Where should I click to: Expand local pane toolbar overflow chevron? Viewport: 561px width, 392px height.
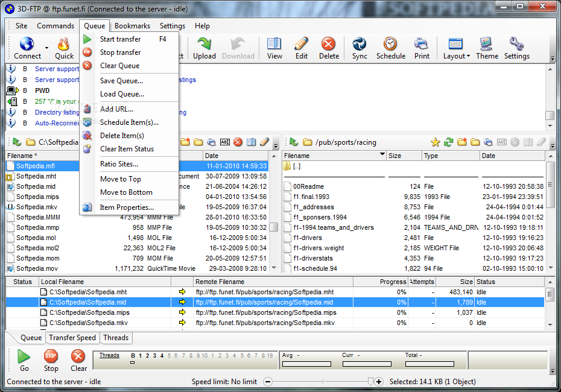coord(276,145)
